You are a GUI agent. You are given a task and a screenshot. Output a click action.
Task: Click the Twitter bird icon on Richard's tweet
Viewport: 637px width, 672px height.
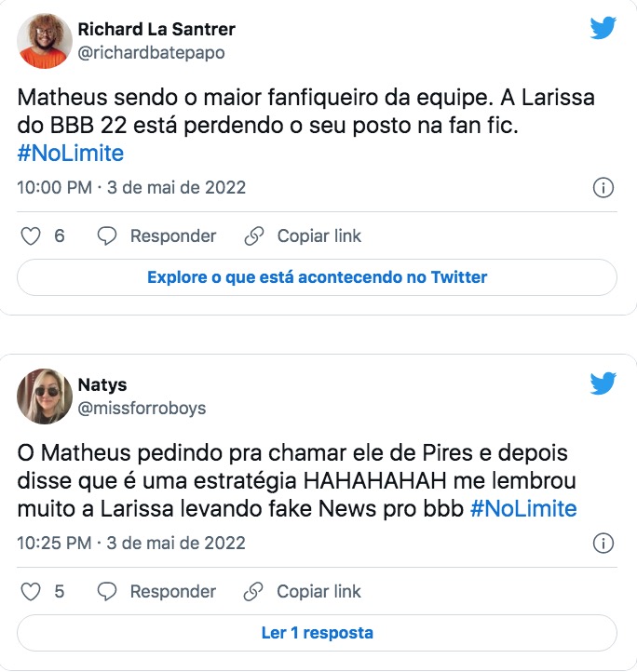click(x=603, y=29)
